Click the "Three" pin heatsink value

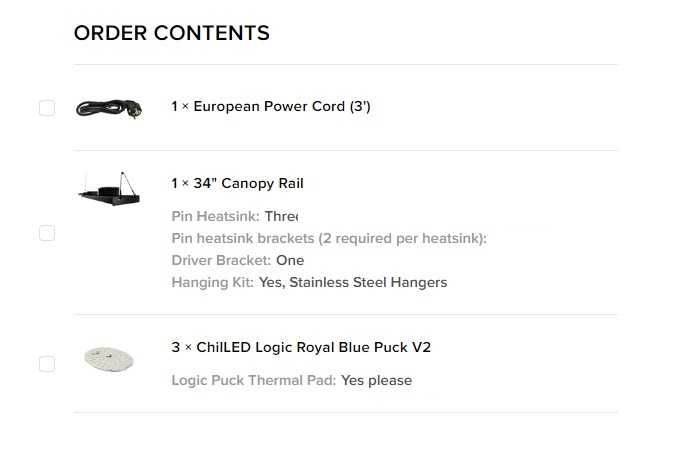pyautogui.click(x=282, y=216)
